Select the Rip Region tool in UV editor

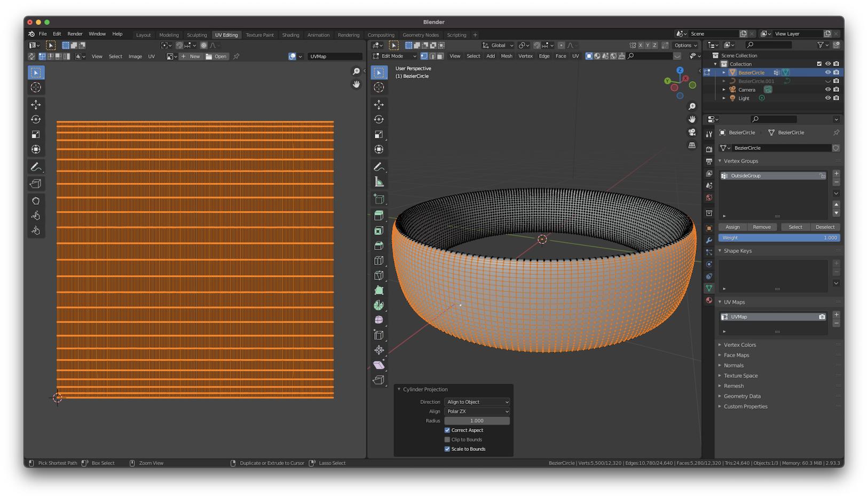coord(36,184)
